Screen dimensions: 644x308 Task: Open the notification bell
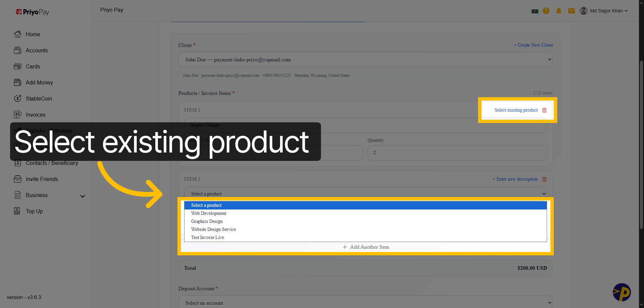(558, 11)
